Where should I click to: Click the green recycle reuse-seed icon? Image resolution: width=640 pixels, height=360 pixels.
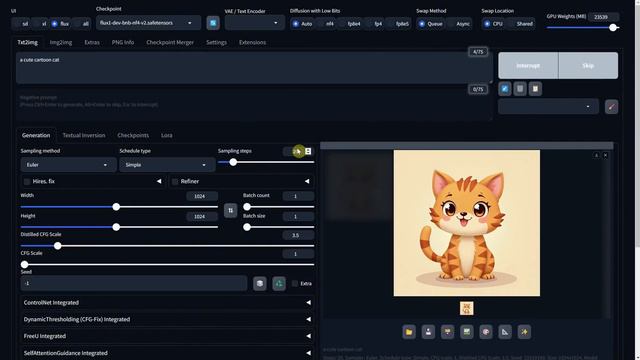279,284
